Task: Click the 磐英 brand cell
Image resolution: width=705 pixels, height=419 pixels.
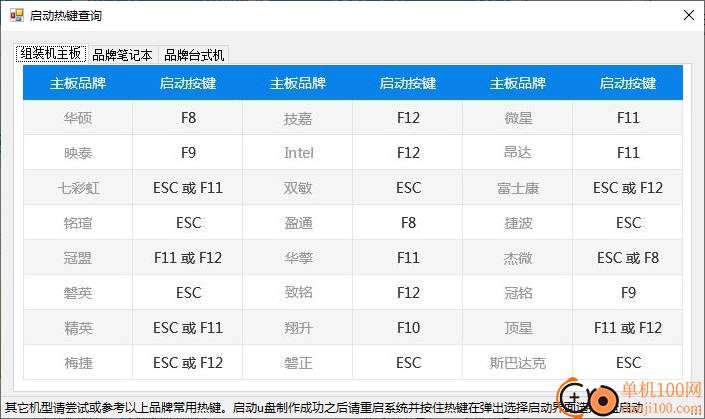Action: [x=78, y=293]
